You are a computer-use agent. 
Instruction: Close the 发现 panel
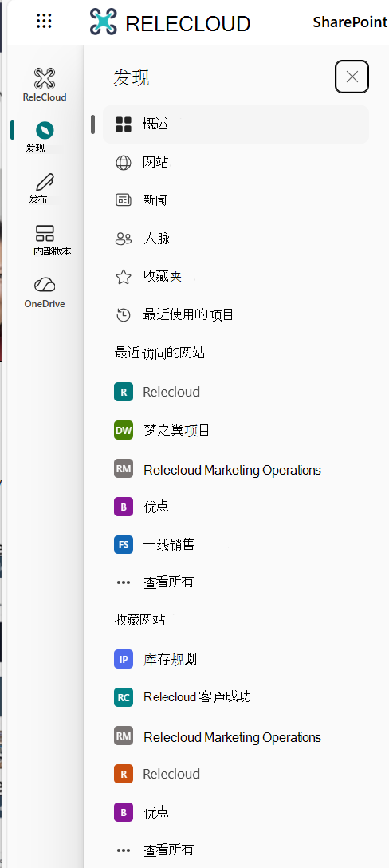click(352, 77)
